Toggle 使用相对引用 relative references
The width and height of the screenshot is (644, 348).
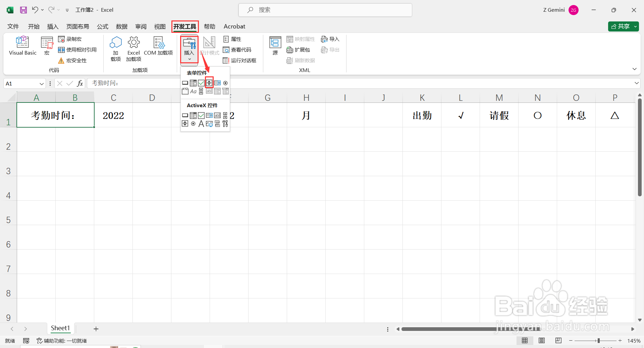pos(77,50)
